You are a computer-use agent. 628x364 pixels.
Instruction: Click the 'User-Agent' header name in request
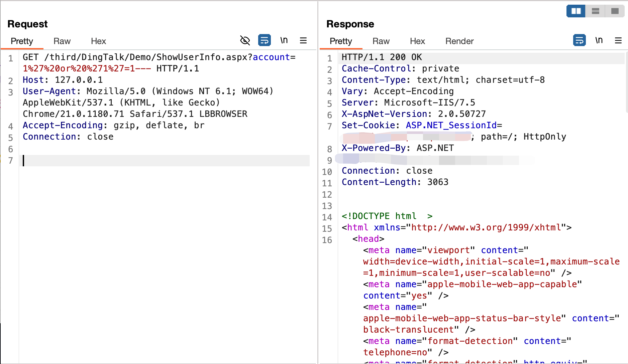tap(49, 91)
